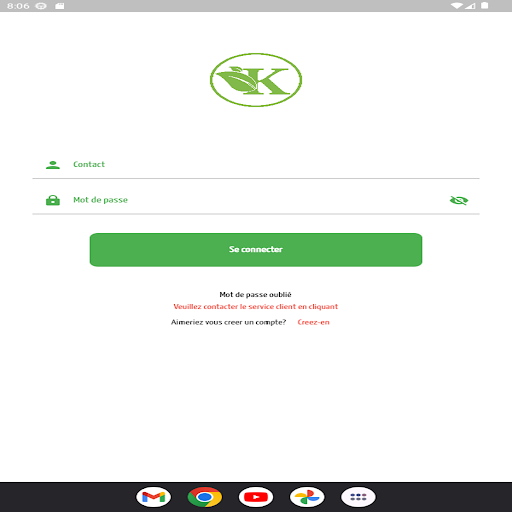Tap the Aimeriez vous creer un compte text

pos(228,322)
